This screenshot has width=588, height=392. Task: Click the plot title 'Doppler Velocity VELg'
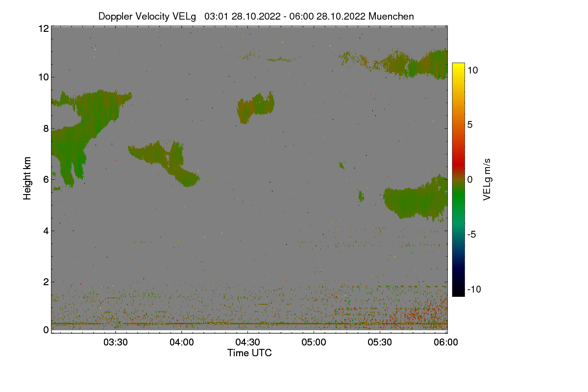(147, 16)
